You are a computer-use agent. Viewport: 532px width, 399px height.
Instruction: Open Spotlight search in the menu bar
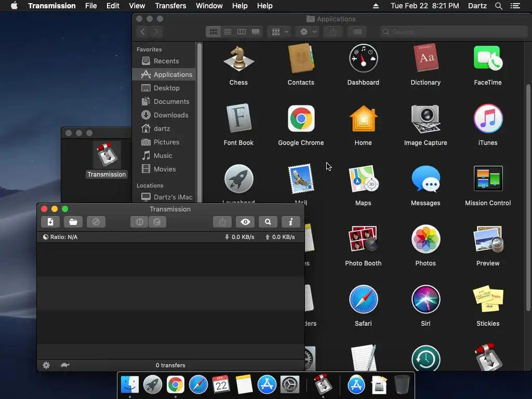pos(498,6)
